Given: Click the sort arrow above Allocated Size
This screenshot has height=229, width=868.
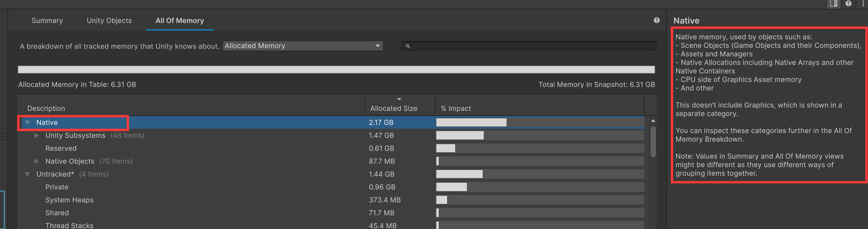Looking at the screenshot, I should click(x=399, y=99).
